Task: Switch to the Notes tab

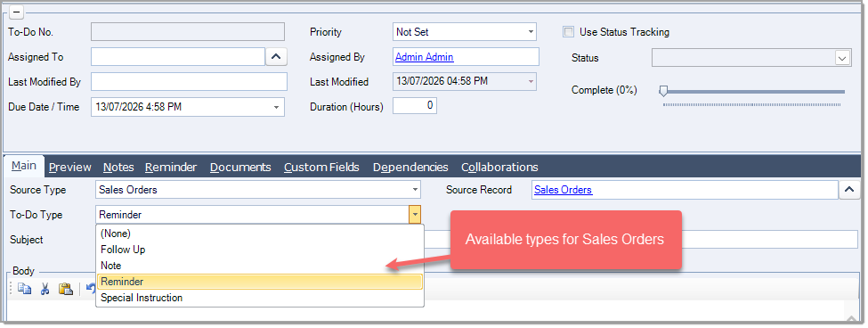Action: [118, 167]
